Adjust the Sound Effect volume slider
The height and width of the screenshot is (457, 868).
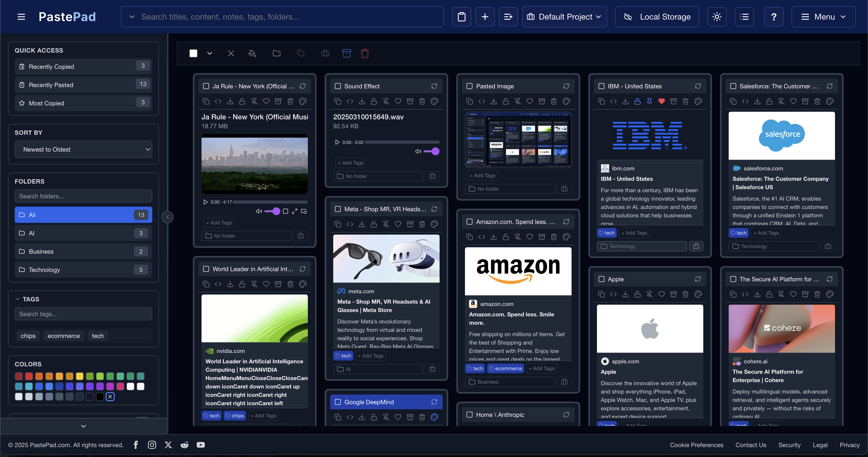pyautogui.click(x=431, y=151)
